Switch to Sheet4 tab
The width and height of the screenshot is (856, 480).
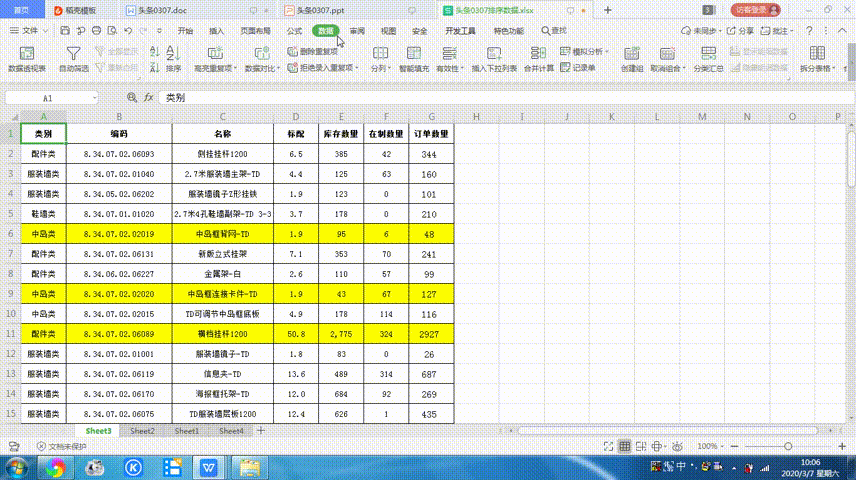coord(231,431)
